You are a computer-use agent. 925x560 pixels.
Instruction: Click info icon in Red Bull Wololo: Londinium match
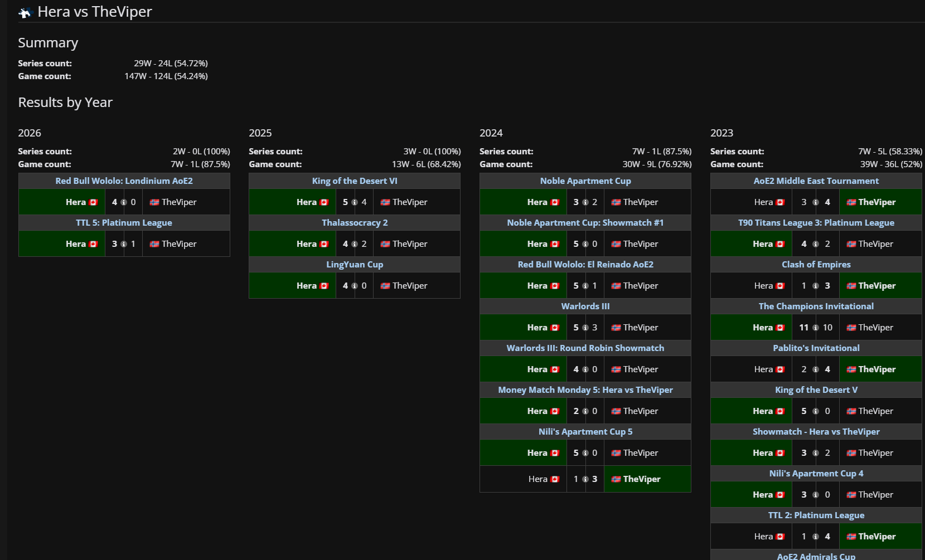click(124, 202)
